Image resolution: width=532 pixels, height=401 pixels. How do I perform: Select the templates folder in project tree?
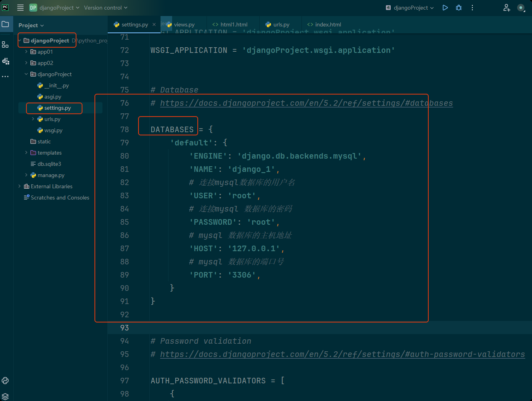tap(50, 153)
